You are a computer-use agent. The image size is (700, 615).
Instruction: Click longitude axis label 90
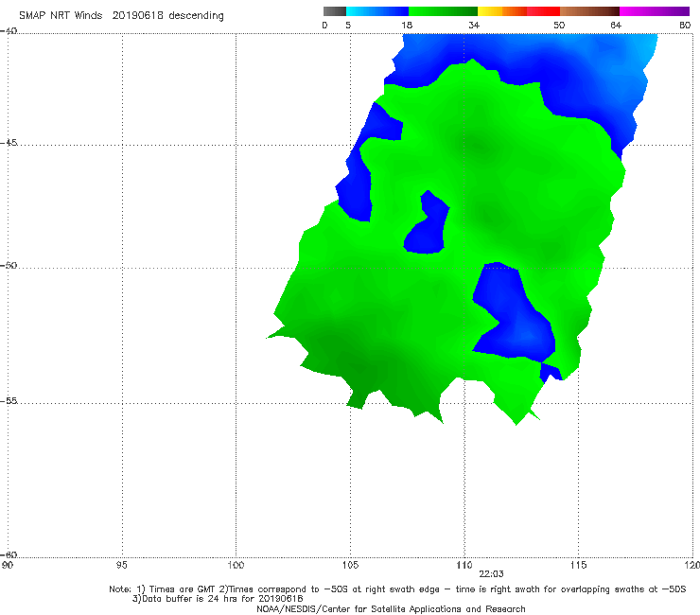tap(8, 566)
